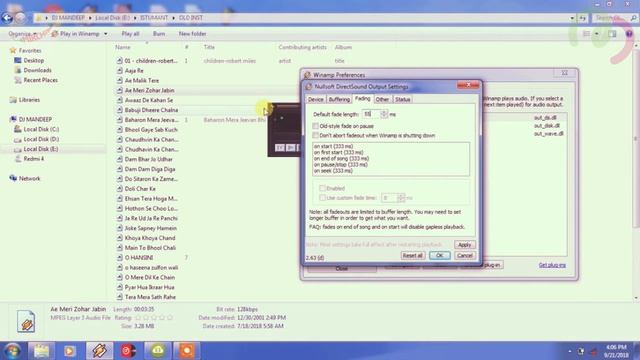Toggle Use custom fade time checkbox
The image size is (640, 360).
pyautogui.click(x=322, y=198)
